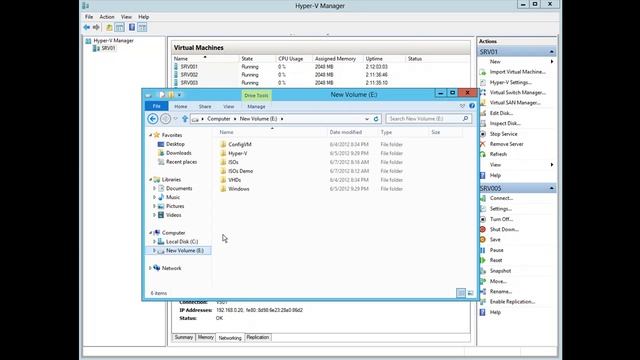This screenshot has width=640, height=360.
Task: Select the VHDs folder
Action: click(234, 180)
